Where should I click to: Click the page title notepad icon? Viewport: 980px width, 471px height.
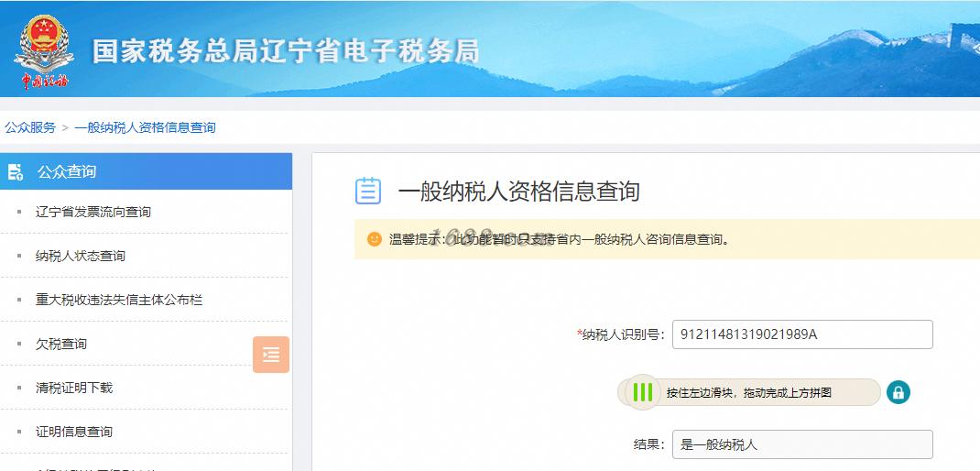(368, 191)
